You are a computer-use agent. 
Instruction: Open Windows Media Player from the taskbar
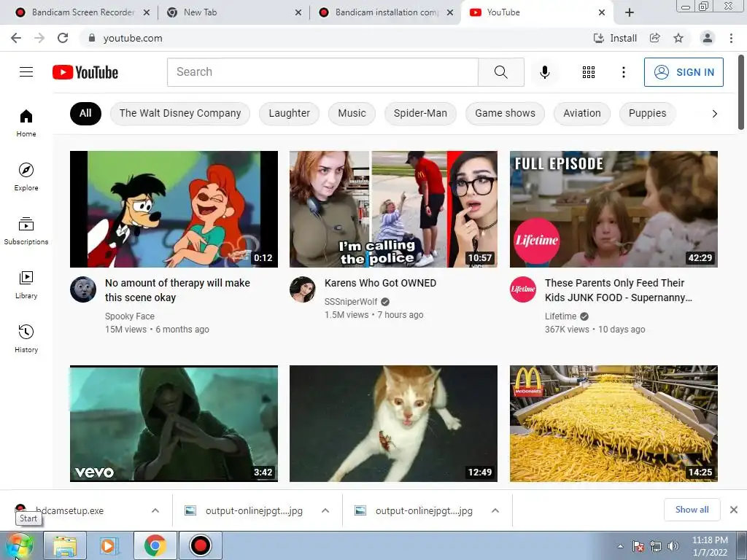point(109,545)
